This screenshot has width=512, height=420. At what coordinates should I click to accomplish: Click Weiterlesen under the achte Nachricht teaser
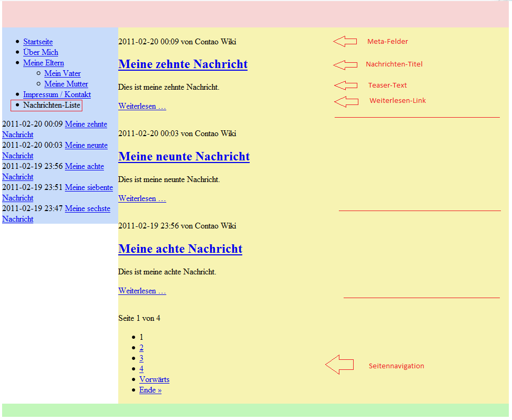[x=142, y=291]
